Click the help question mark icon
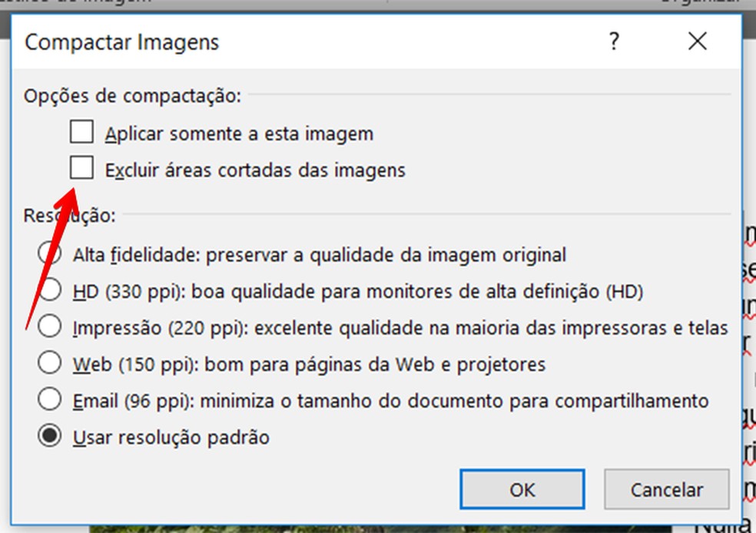The height and width of the screenshot is (533, 756). click(613, 41)
